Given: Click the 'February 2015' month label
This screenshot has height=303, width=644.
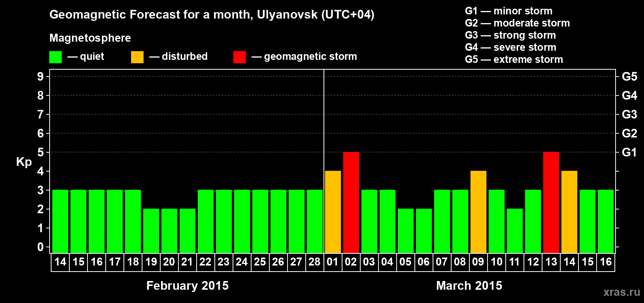Looking at the screenshot, I should pos(188,286).
